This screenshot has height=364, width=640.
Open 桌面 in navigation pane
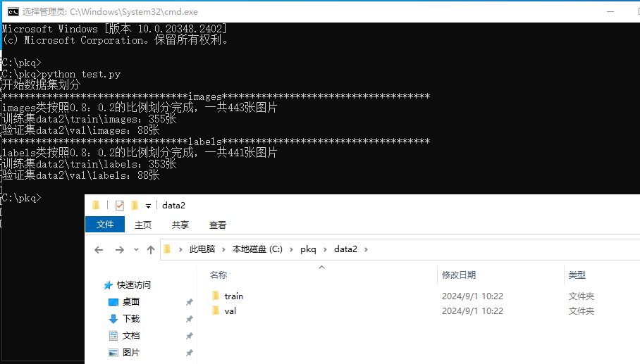(131, 301)
